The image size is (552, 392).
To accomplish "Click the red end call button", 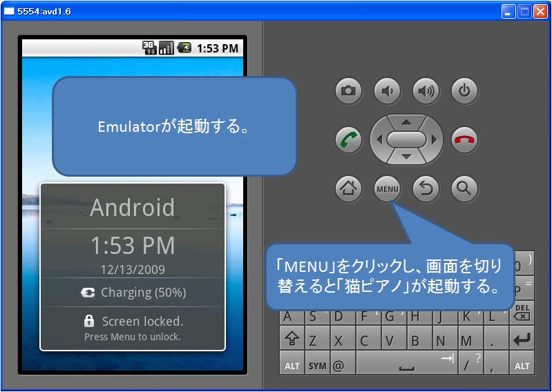I will coord(465,140).
